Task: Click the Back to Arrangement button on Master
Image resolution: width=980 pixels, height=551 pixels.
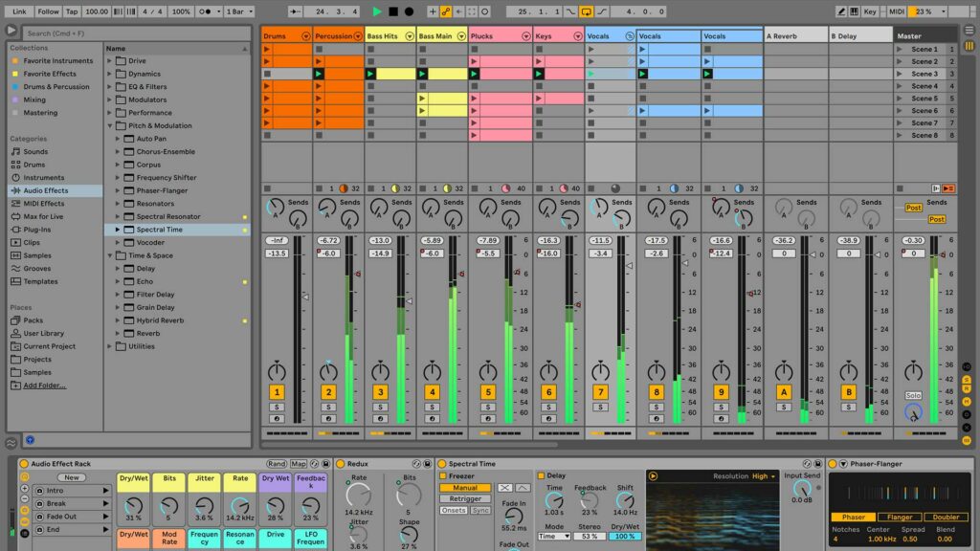Action: (948, 188)
